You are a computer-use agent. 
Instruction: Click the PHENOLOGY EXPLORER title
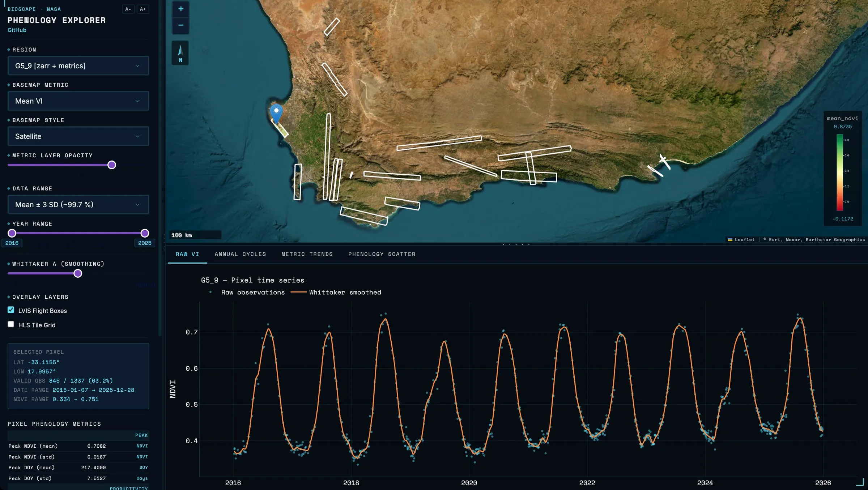[x=57, y=20]
